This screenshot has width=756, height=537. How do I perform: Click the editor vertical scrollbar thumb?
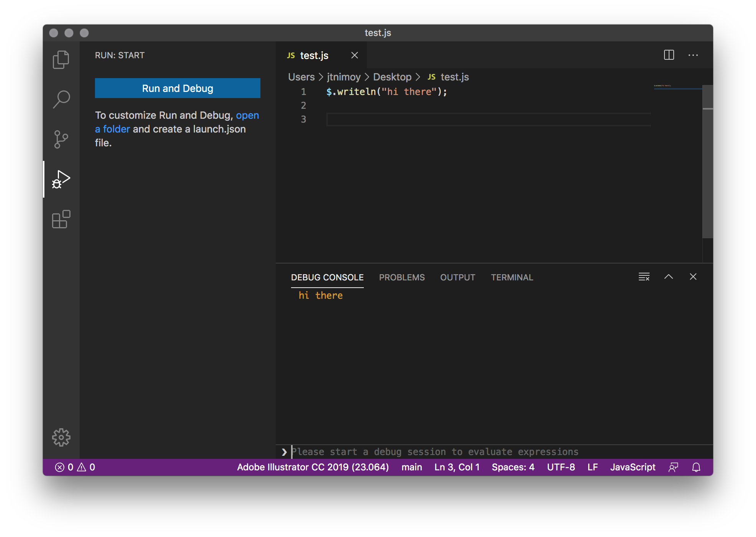click(x=707, y=161)
